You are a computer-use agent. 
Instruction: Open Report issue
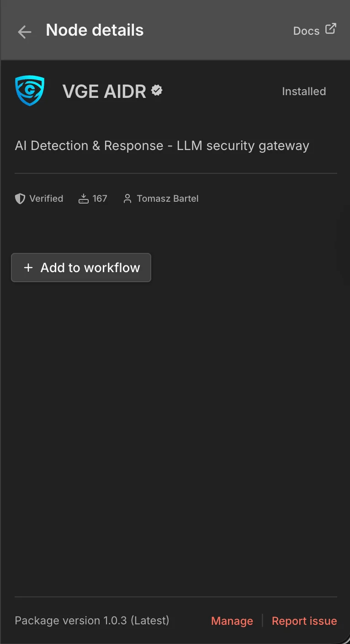click(304, 621)
